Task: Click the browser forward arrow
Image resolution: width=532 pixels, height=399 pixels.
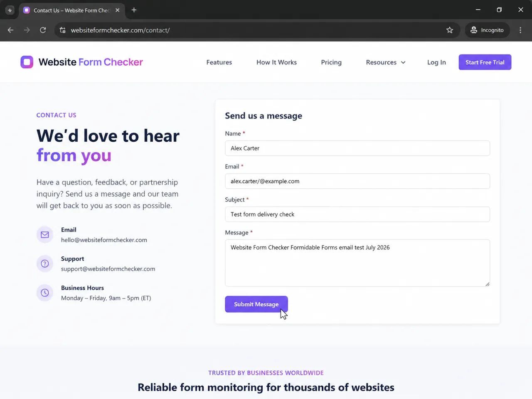Action: coord(27,30)
